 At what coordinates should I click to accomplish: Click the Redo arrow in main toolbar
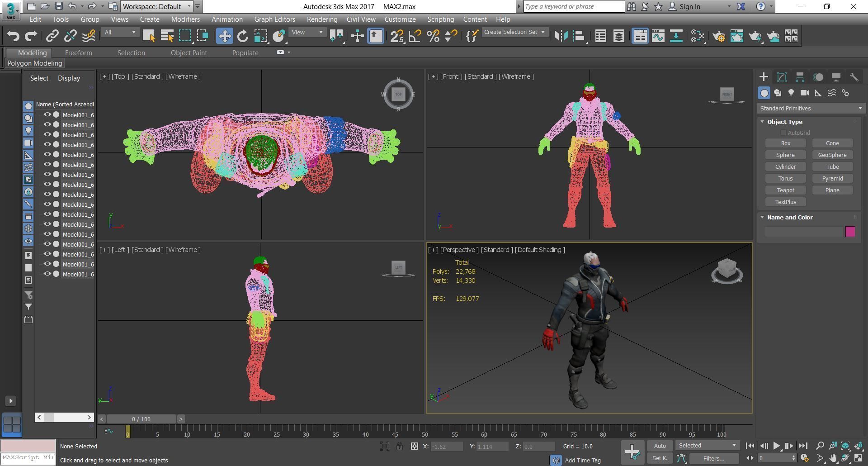31,36
